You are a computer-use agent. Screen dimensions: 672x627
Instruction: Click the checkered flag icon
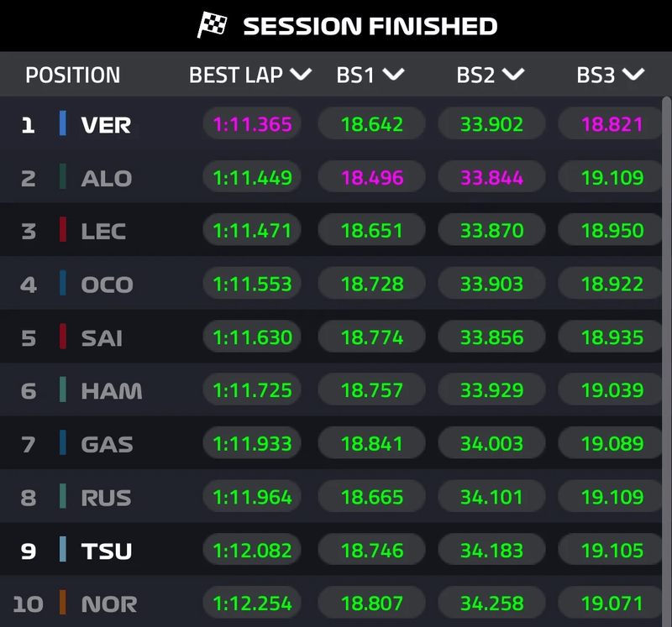click(213, 25)
